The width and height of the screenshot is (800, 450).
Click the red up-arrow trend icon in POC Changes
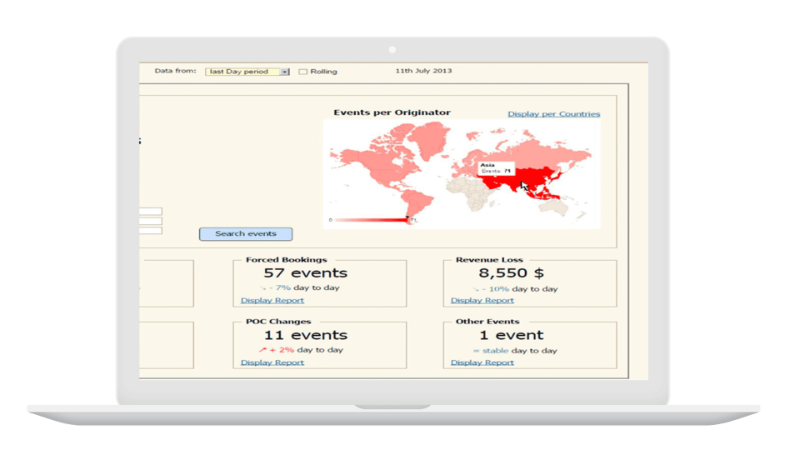click(x=263, y=350)
